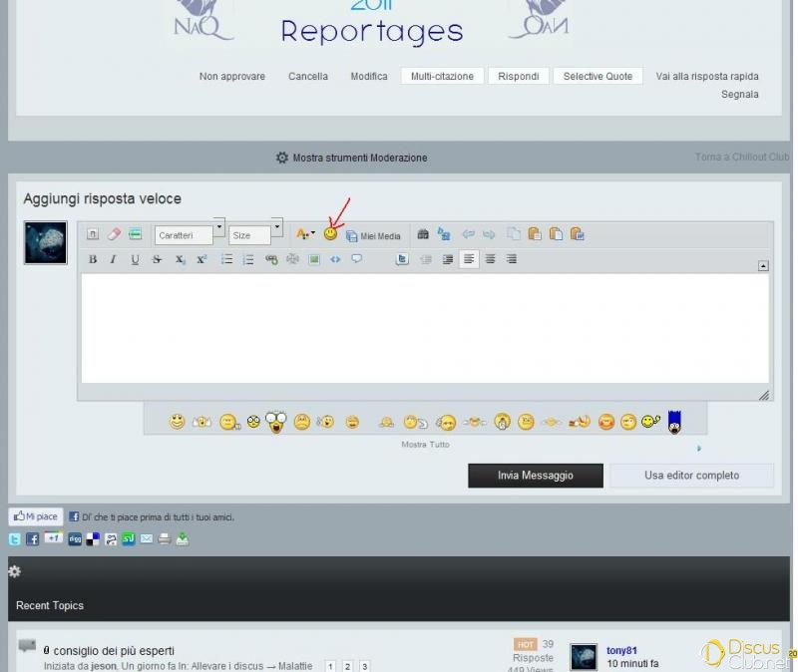
Task: Insert a numbered list
Action: coord(248,259)
